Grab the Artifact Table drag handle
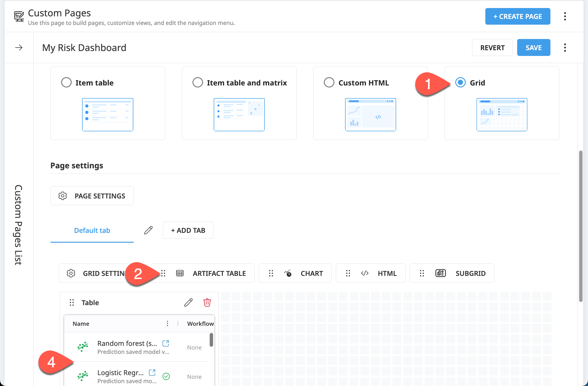Viewport: 588px width, 386px height. tap(163, 273)
